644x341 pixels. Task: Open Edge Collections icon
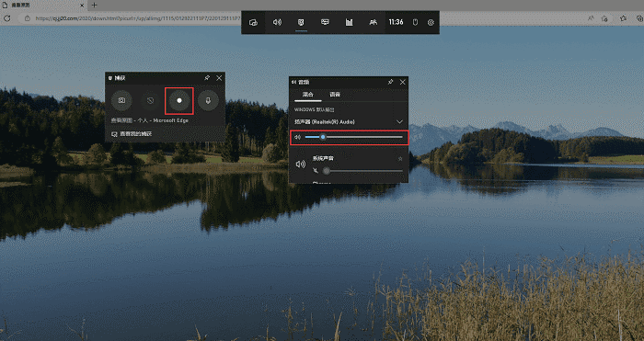click(x=639, y=18)
